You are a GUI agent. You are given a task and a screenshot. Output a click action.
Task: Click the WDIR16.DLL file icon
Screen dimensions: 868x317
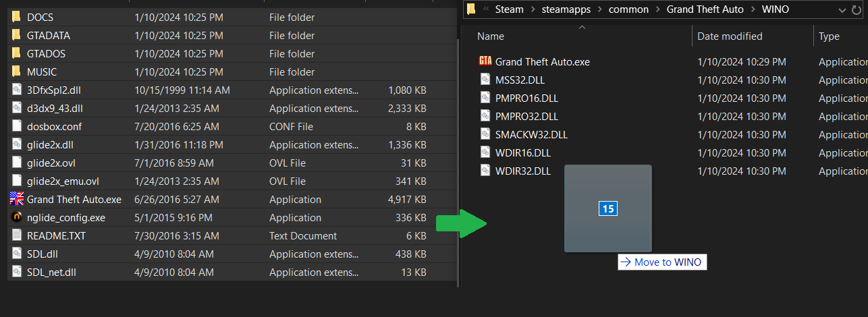coord(485,152)
